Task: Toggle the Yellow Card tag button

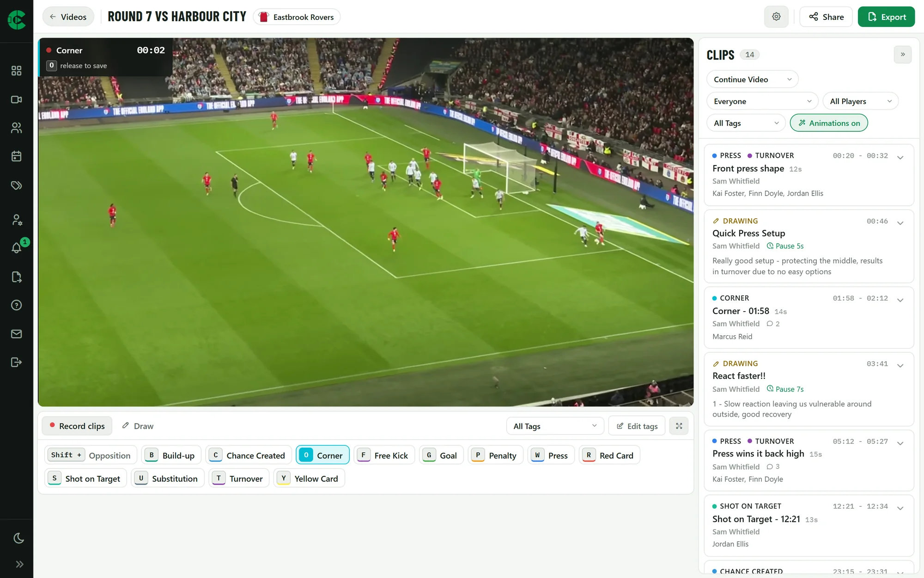Action: coord(309,478)
